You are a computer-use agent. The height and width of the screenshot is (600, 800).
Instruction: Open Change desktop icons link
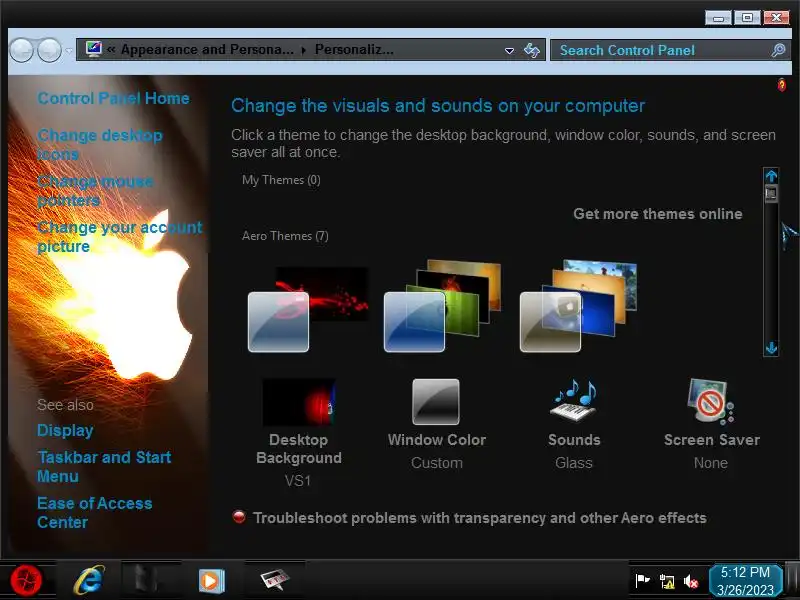(100, 144)
